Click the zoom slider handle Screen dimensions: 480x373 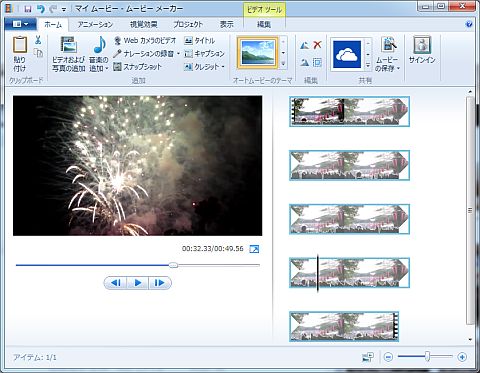coord(427,357)
